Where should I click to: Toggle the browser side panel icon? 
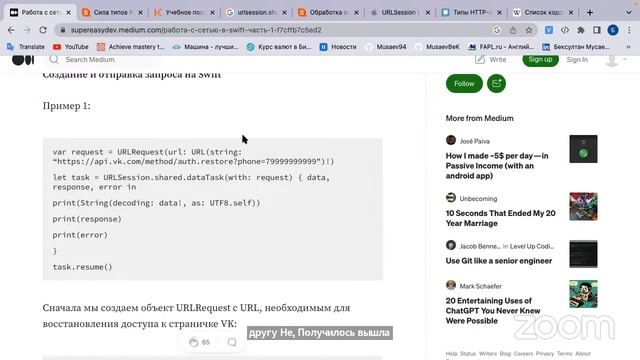click(597, 30)
